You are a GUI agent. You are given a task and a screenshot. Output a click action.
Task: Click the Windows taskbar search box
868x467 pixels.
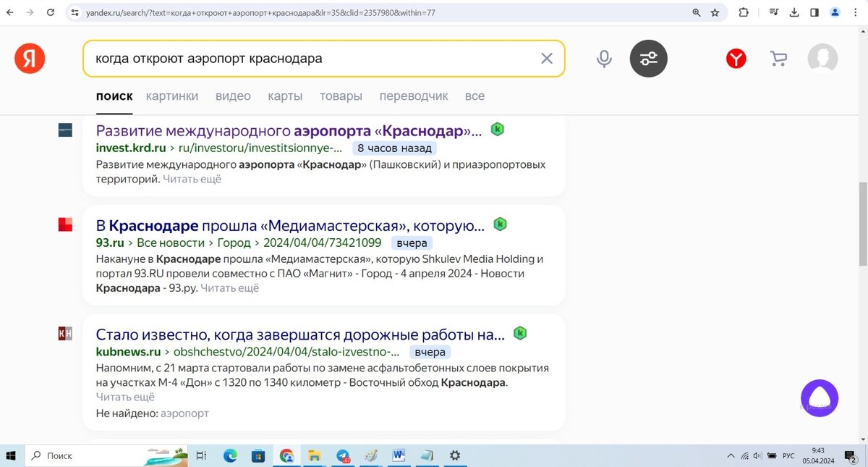point(106,456)
